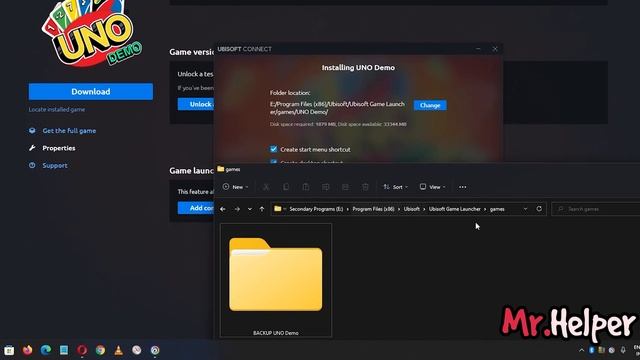The height and width of the screenshot is (360, 640).
Task: Click the Bluetooth icon in system tray
Action: pos(591,350)
